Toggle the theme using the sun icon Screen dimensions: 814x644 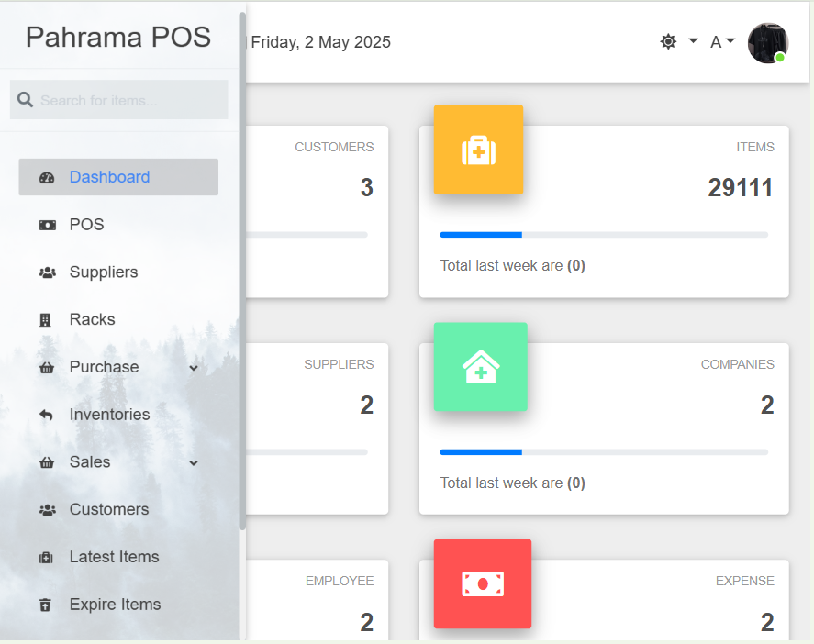point(668,41)
